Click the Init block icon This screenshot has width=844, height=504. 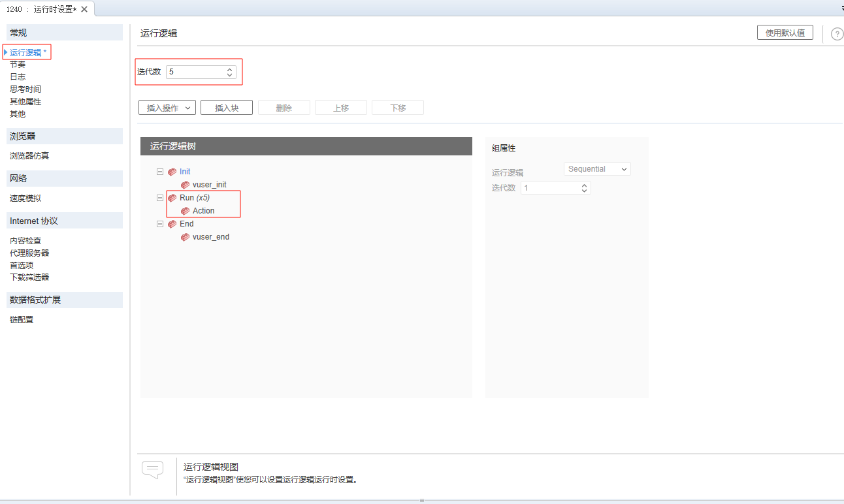(172, 172)
